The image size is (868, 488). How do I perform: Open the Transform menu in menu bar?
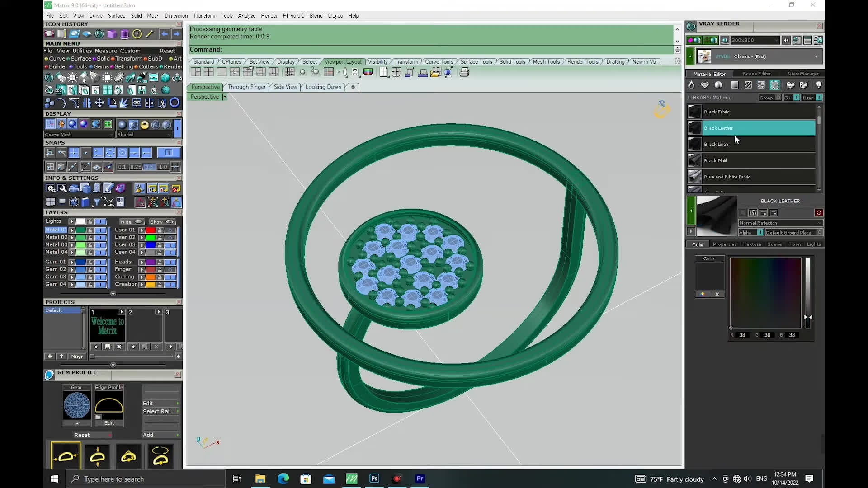pyautogui.click(x=204, y=16)
